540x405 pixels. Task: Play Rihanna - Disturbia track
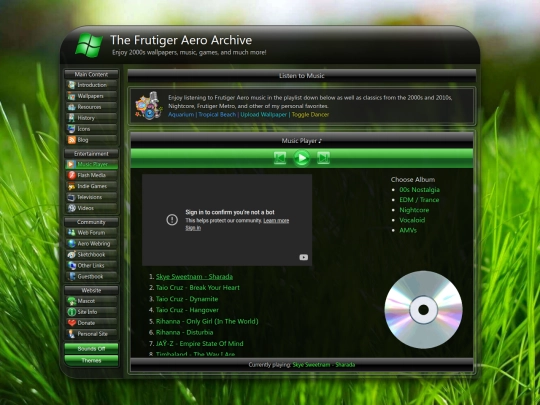coord(184,332)
